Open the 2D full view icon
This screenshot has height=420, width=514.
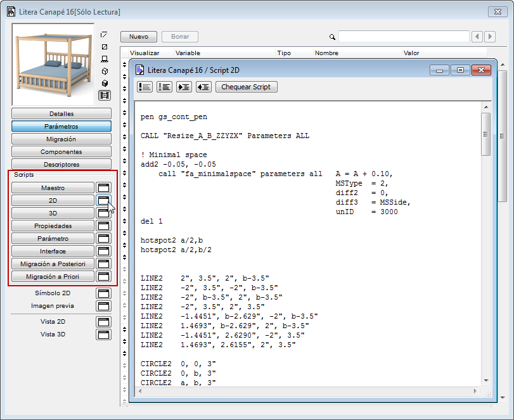105,47
